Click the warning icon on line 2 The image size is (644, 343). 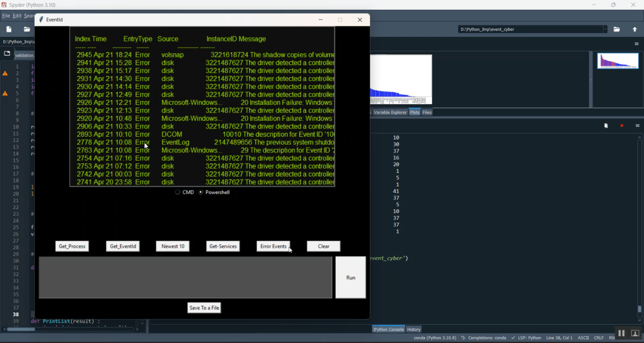(x=5, y=73)
